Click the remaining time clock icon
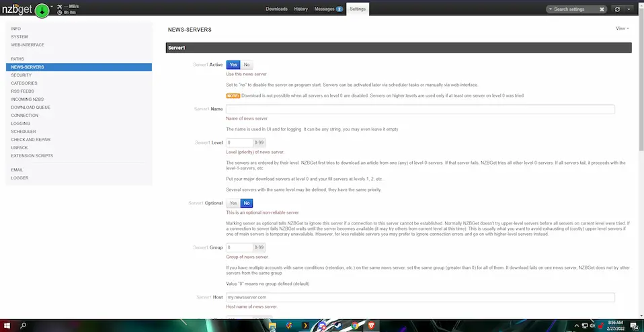The image size is (644, 332). (x=61, y=13)
